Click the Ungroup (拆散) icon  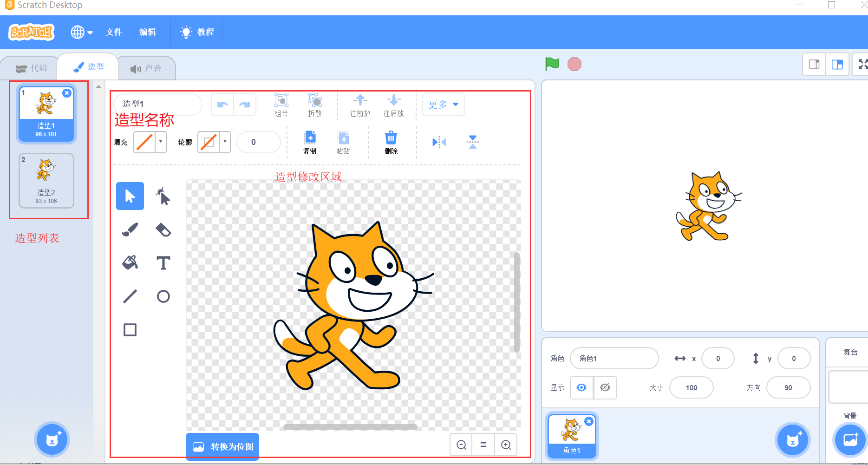(x=315, y=105)
